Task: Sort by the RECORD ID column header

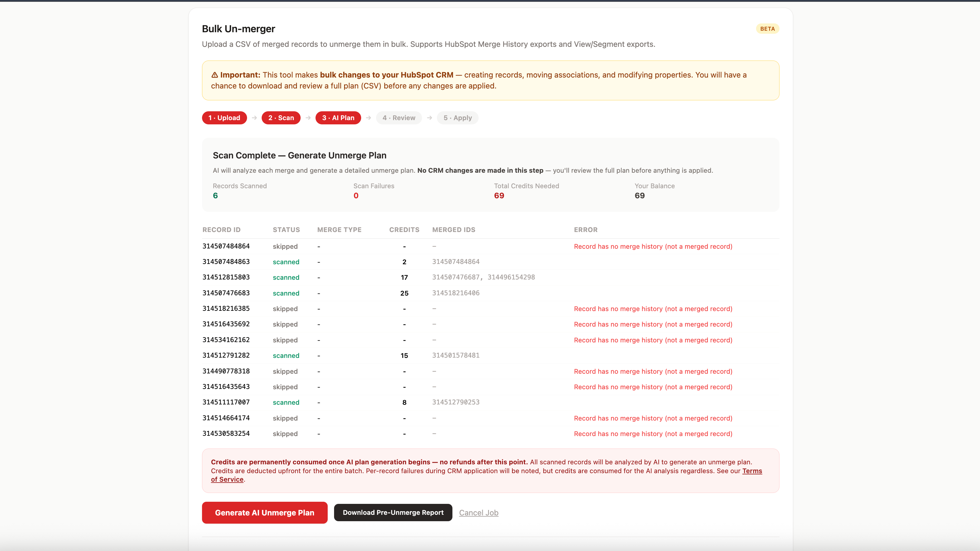Action: click(x=221, y=230)
